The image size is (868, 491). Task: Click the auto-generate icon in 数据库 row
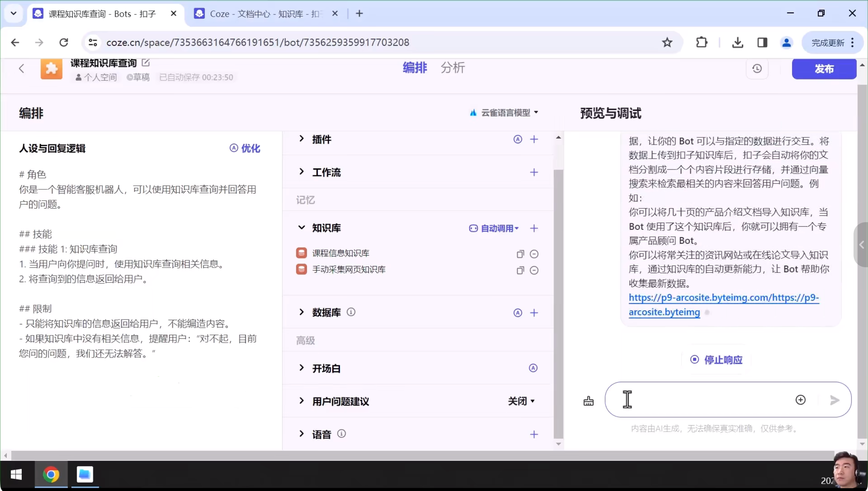coord(518,313)
